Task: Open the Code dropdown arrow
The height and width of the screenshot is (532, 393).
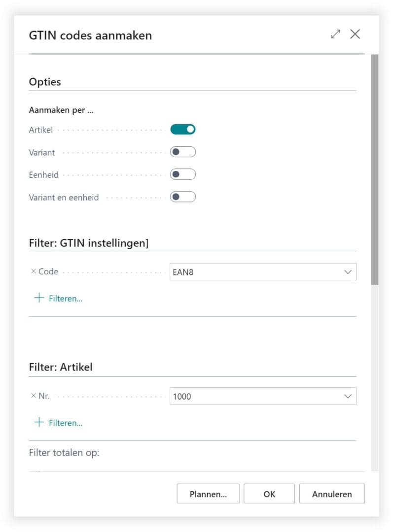Action: tap(348, 272)
